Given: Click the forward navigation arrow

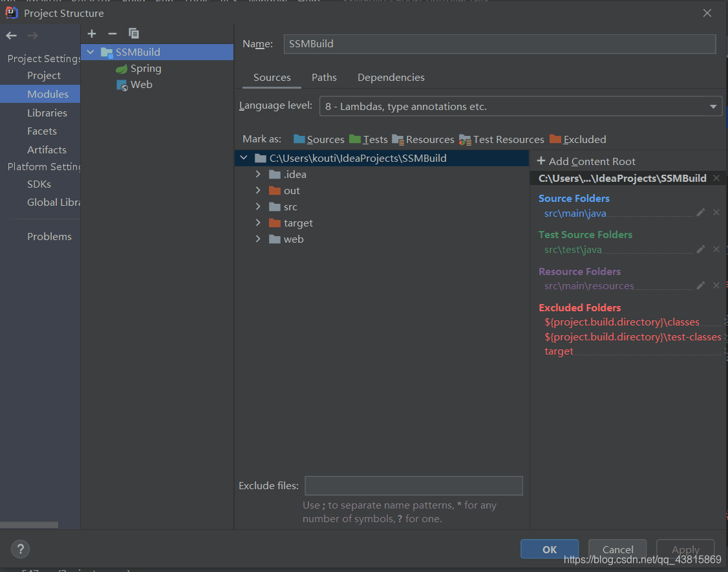Looking at the screenshot, I should point(32,36).
